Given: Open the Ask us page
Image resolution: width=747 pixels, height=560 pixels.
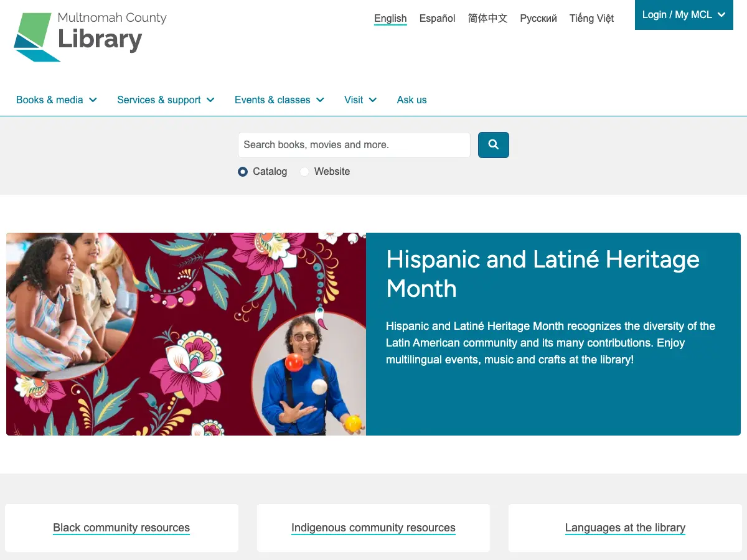Looking at the screenshot, I should (412, 100).
